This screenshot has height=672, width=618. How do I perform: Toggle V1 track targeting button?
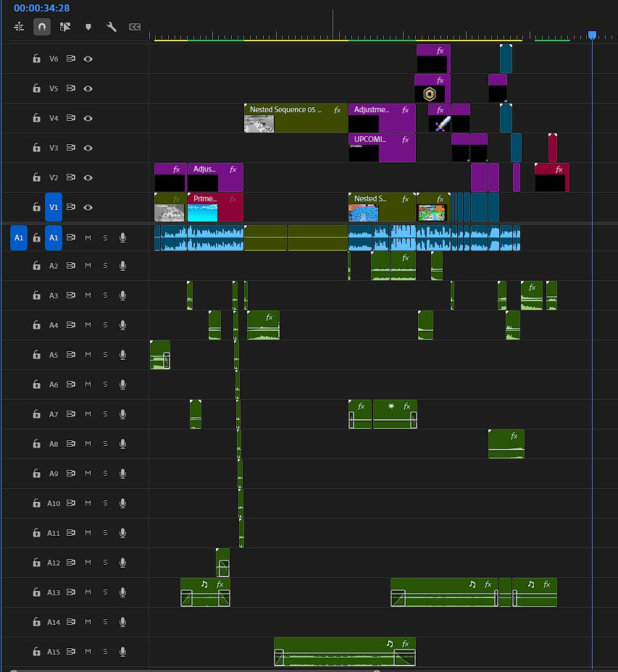click(x=54, y=207)
